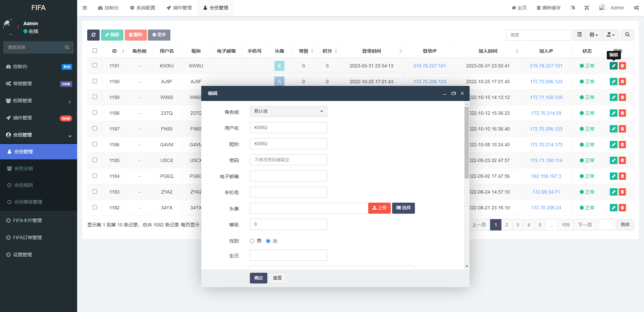
Task: Sort the table by 加入时间 column
Action: [x=488, y=51]
